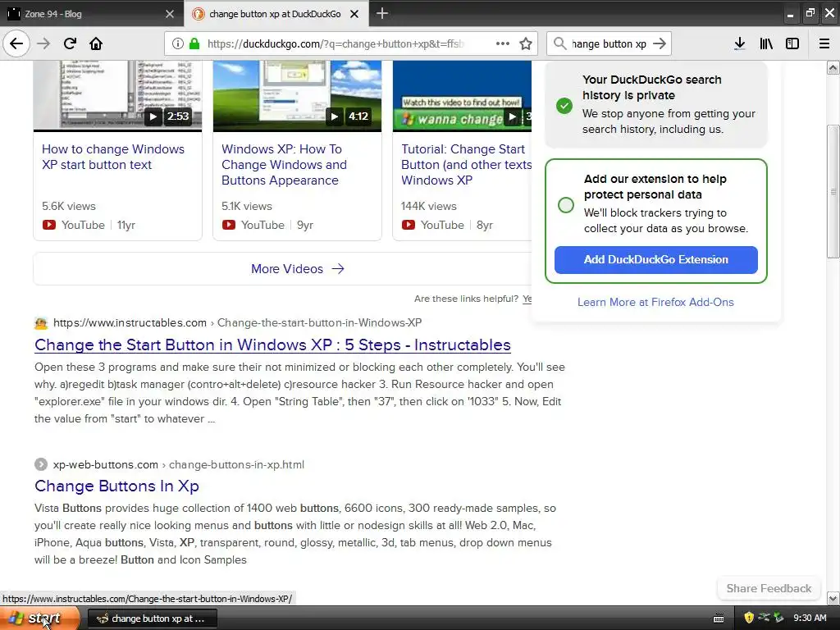Viewport: 840px width, 630px height.
Task: Click Add DuckDuckGo Extension button
Action: tap(655, 260)
